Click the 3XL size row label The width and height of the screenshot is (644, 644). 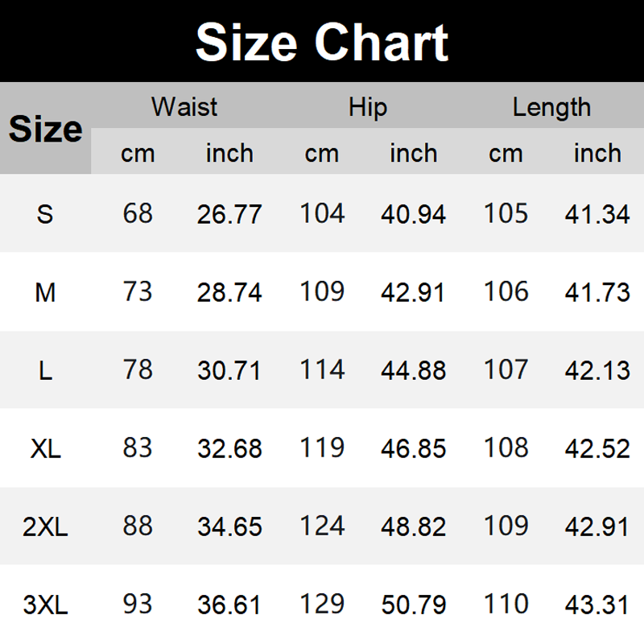(45, 605)
